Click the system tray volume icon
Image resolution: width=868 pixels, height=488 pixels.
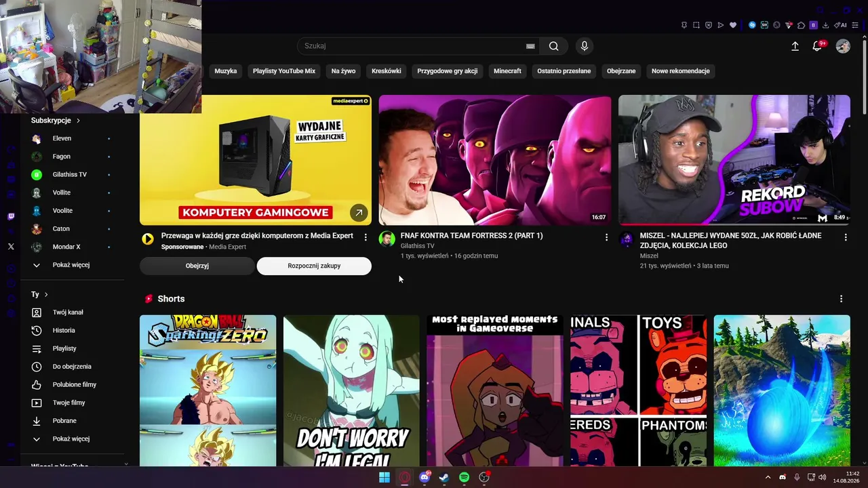pos(823,477)
